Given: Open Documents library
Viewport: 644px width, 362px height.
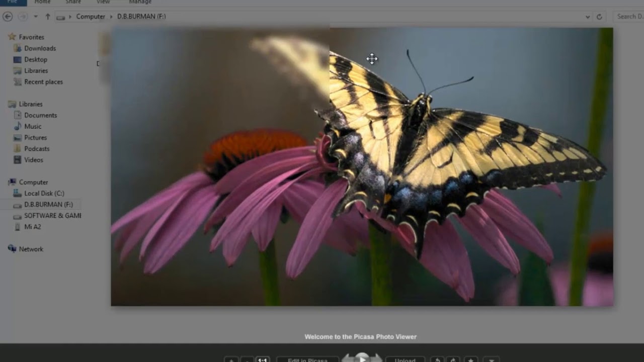Looking at the screenshot, I should pyautogui.click(x=40, y=115).
